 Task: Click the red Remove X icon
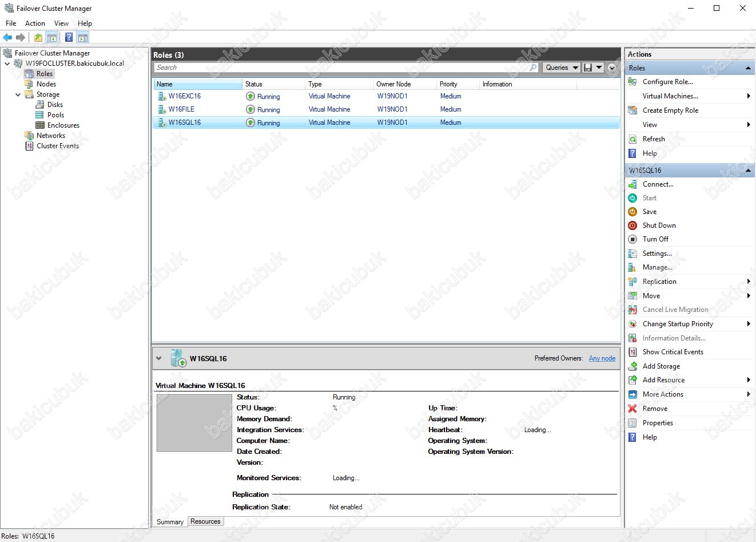[632, 409]
